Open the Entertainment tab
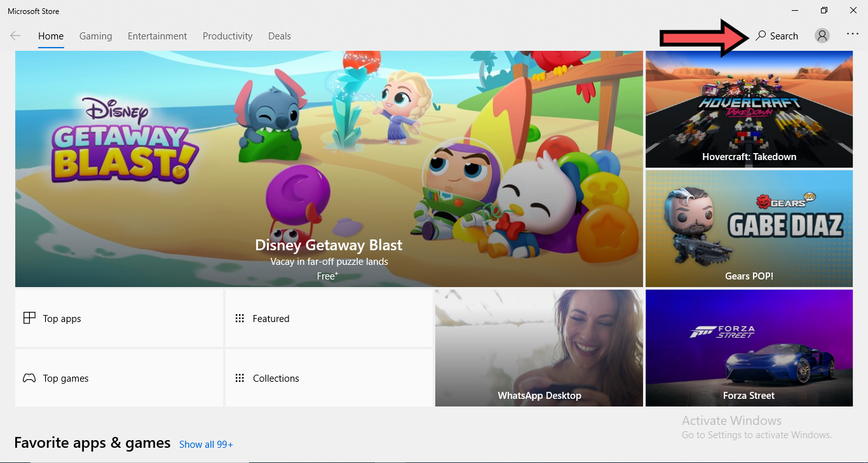868x463 pixels. click(x=158, y=36)
